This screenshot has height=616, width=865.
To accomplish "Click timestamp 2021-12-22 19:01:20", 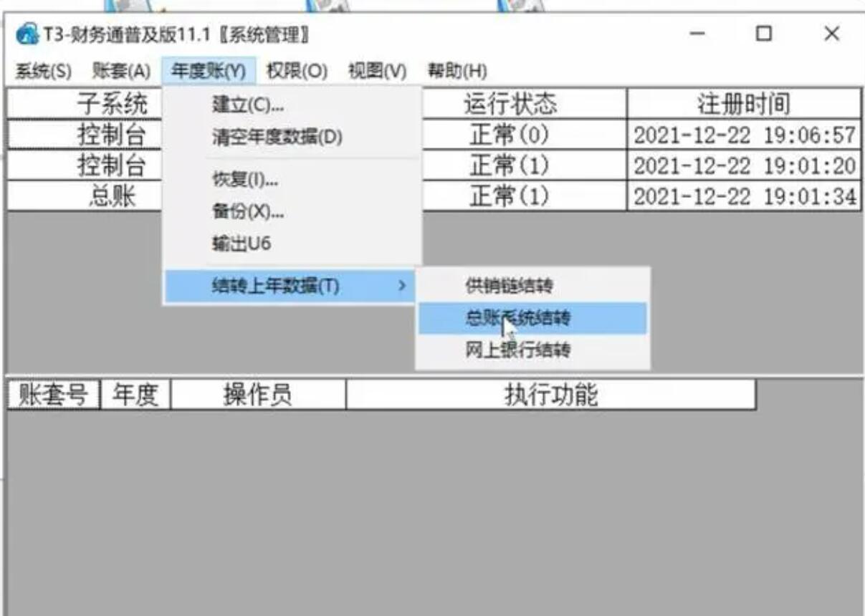I will [x=744, y=165].
